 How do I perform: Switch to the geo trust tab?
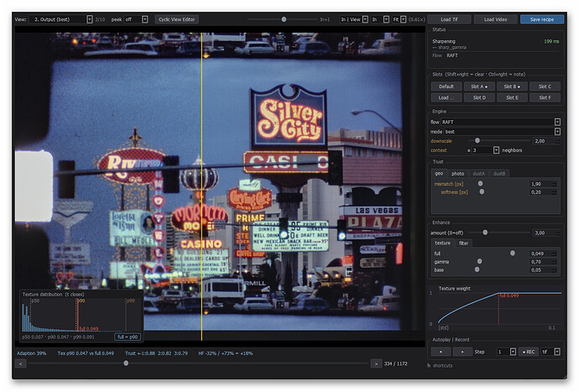pos(439,173)
